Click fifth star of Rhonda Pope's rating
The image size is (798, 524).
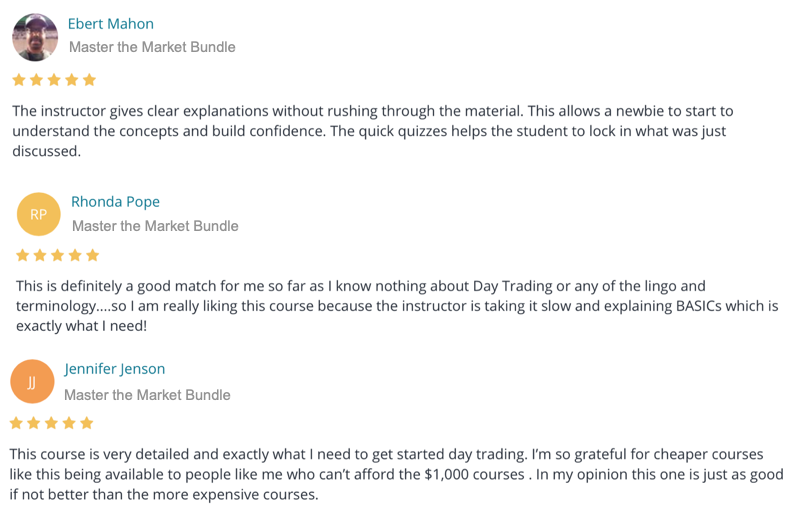[93, 255]
